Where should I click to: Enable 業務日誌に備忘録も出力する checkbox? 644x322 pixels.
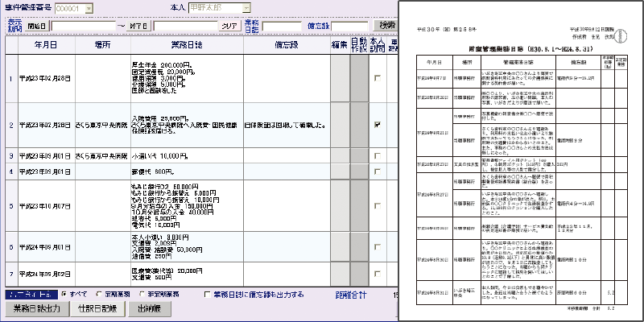[x=208, y=295]
